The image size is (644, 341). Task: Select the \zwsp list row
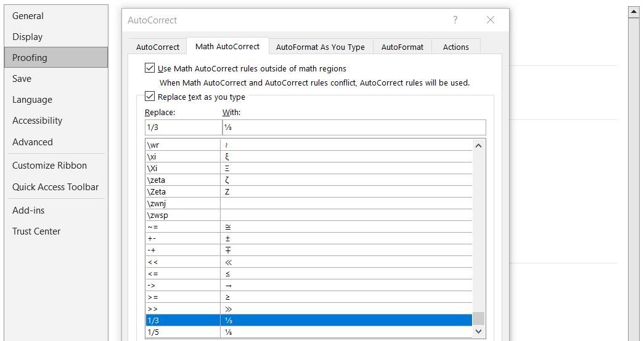309,215
